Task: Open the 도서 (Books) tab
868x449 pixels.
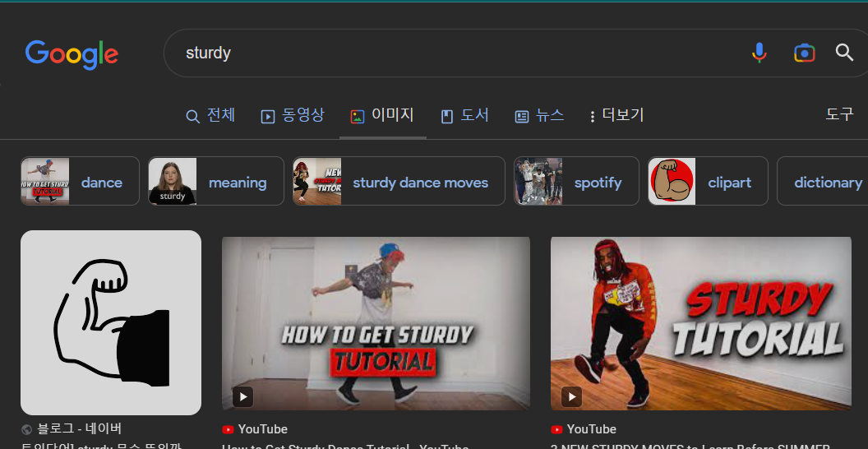Action: [465, 116]
